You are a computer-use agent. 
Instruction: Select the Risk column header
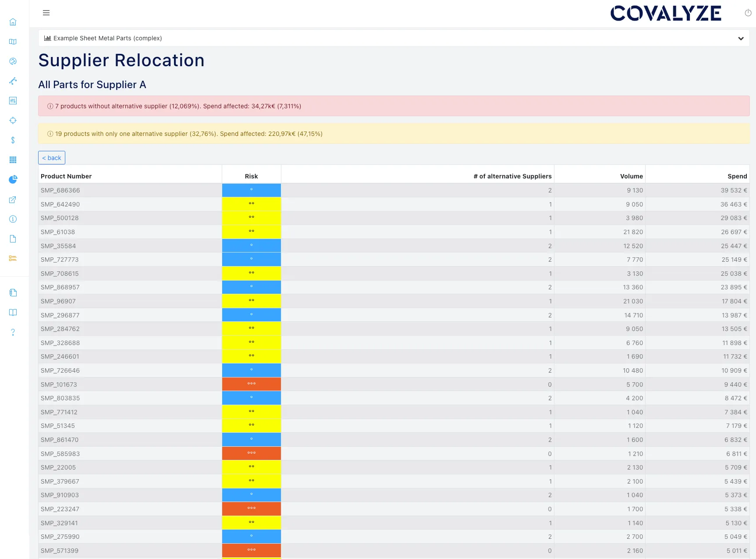pyautogui.click(x=252, y=176)
